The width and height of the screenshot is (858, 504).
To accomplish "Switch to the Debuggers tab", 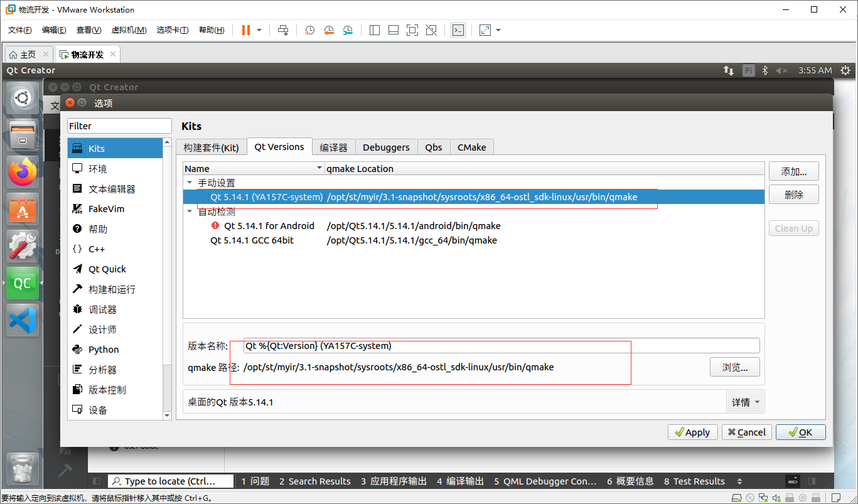I will click(x=386, y=147).
